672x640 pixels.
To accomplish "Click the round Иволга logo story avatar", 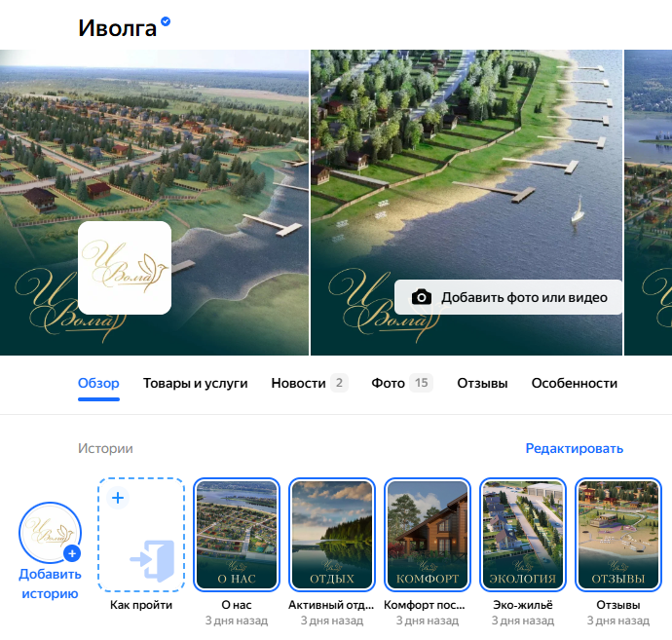I will point(50,533).
